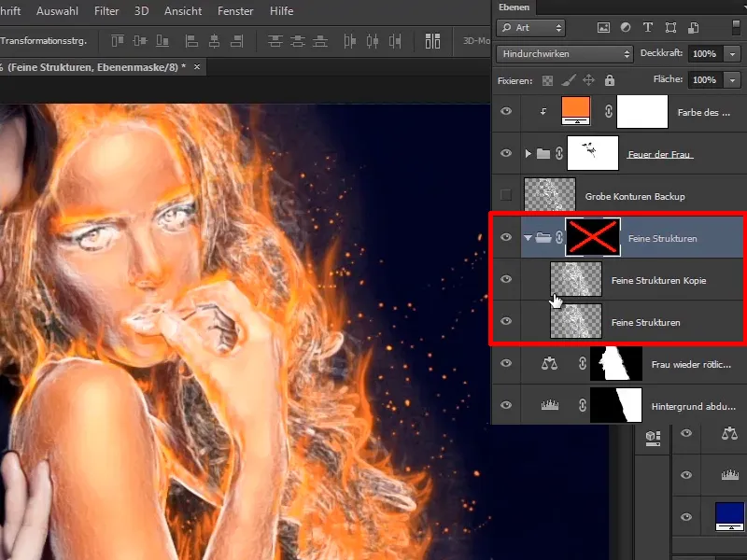
Task: Click the Grobe Konturen Backup layer thumbnail
Action: click(550, 195)
